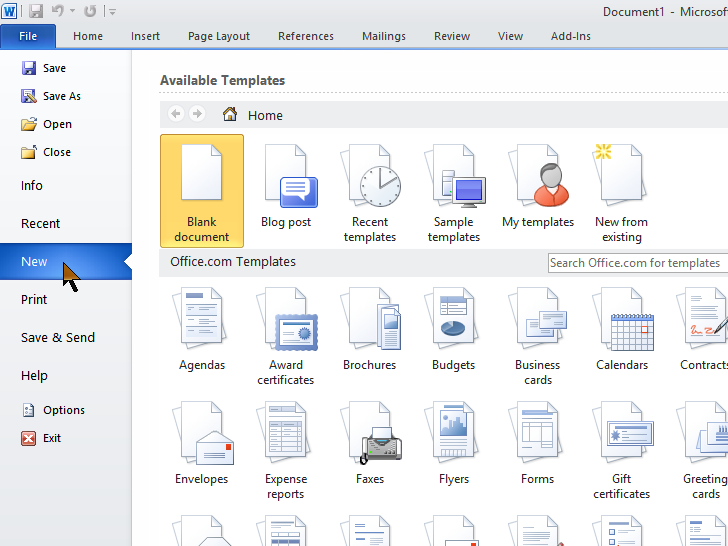Open Recent templates
728x546 pixels.
(x=370, y=191)
